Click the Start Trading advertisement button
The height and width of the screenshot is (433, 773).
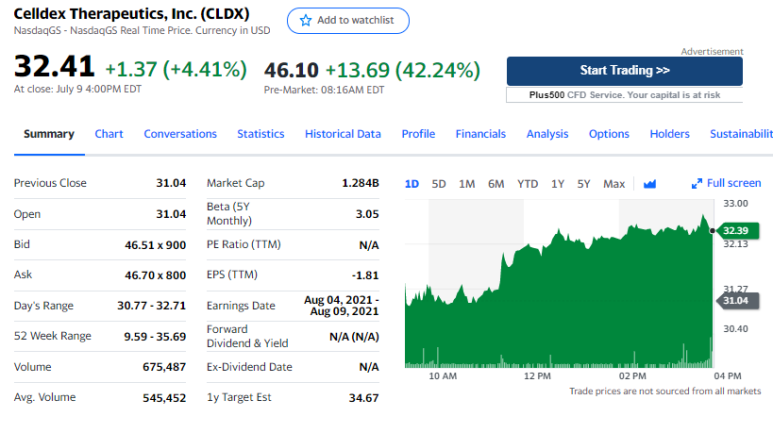[625, 71]
